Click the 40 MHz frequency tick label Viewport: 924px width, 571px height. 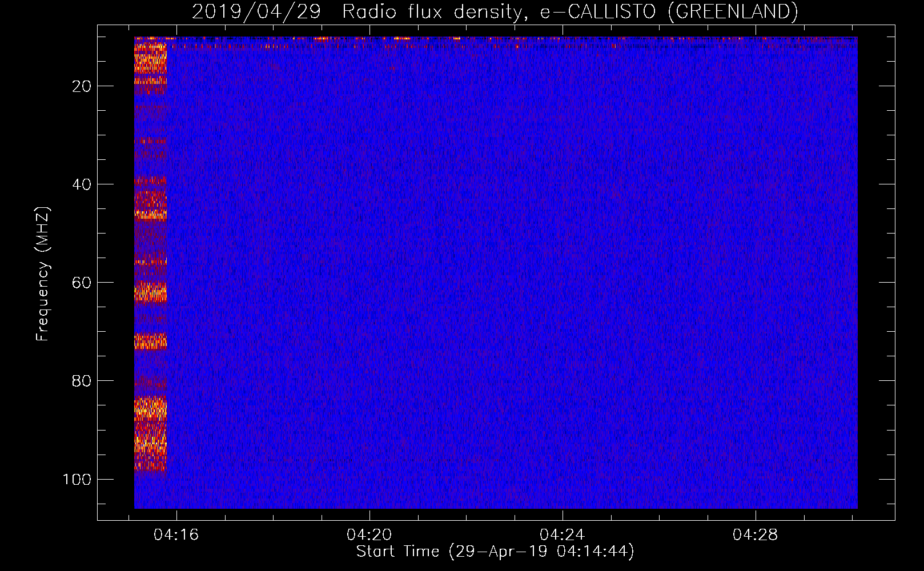tap(82, 184)
